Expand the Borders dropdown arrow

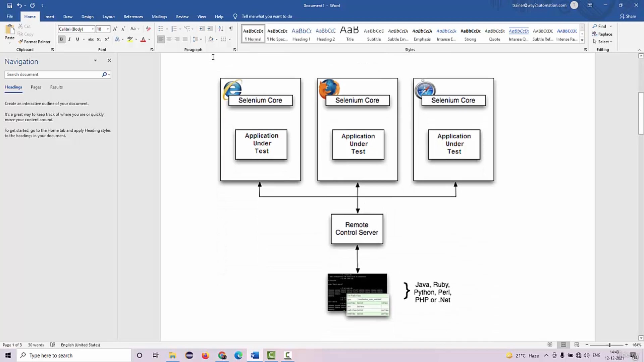pos(230,39)
